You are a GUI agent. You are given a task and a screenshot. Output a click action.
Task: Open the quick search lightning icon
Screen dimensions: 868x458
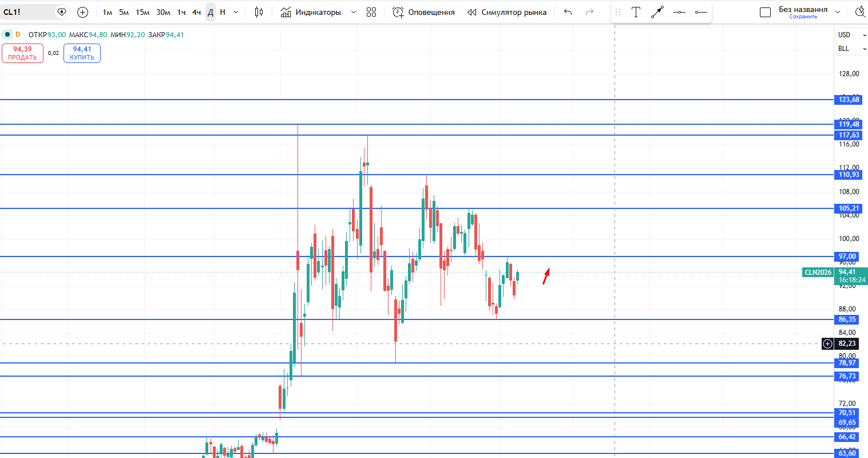861,12
